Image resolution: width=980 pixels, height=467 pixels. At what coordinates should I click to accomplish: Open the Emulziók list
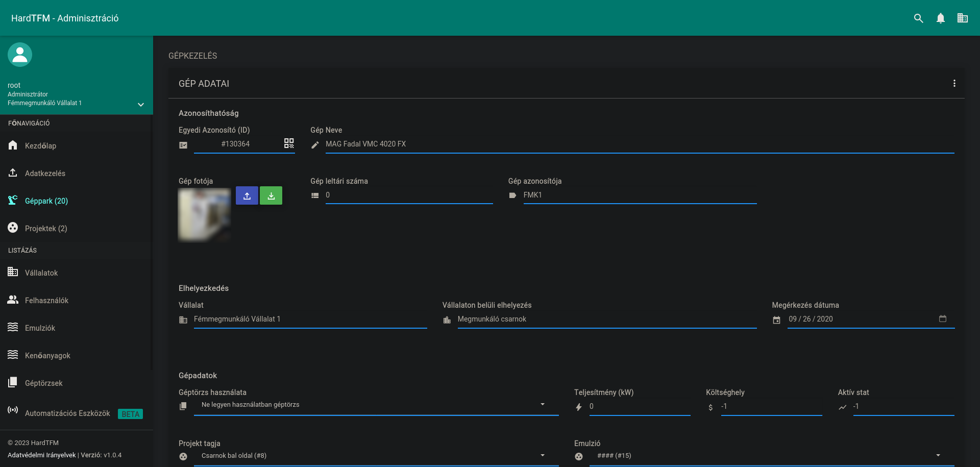(x=40, y=328)
